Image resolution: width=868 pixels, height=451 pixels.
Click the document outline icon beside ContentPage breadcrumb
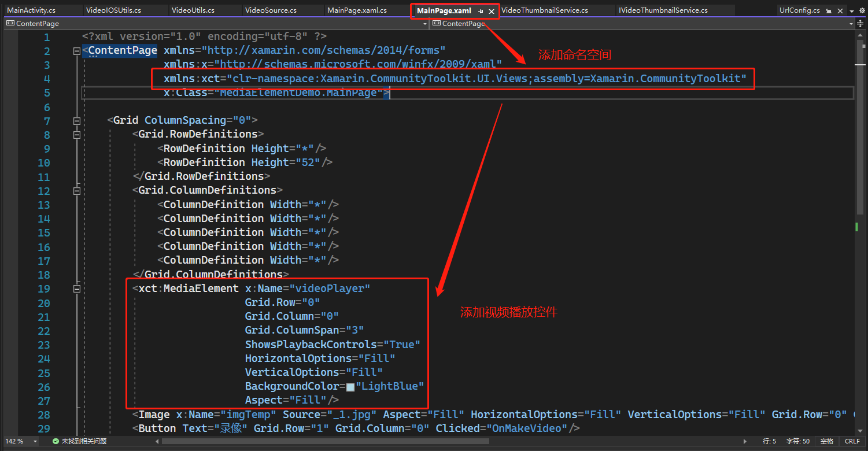pos(10,23)
